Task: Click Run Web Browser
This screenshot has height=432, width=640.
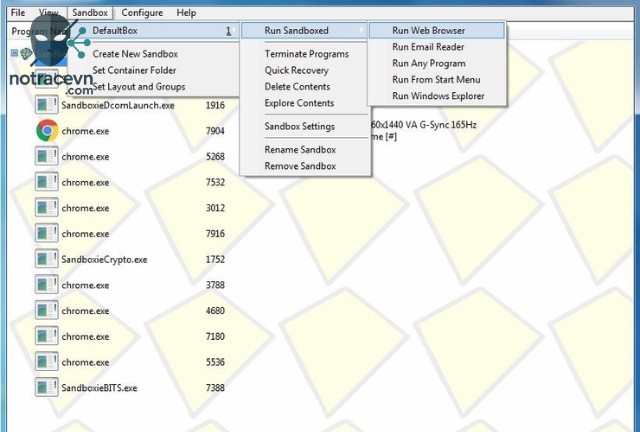Action: tap(437, 31)
